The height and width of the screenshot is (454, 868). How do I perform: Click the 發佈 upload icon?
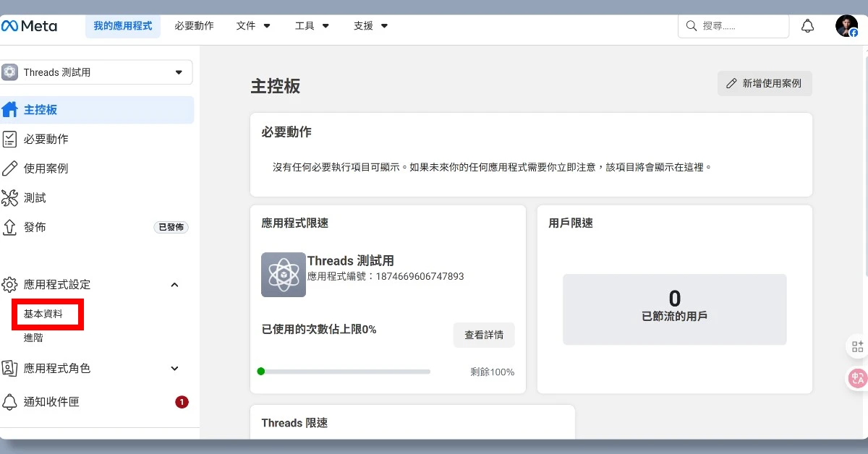point(9,227)
